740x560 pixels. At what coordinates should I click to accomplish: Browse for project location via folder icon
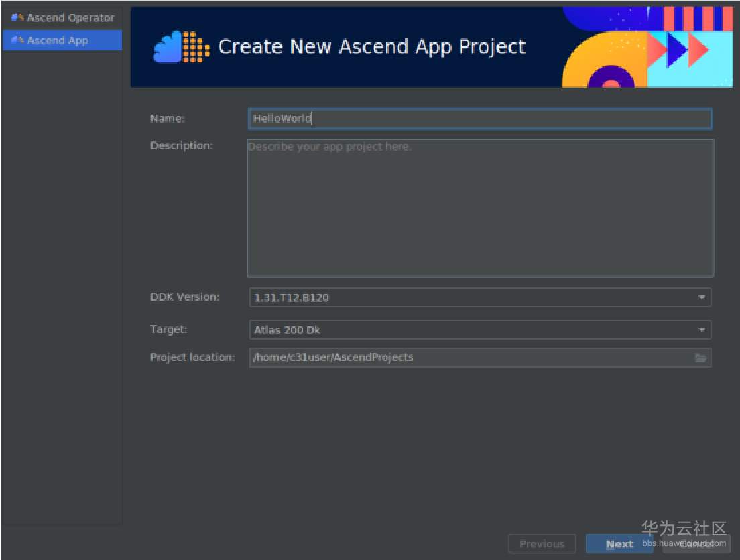700,358
